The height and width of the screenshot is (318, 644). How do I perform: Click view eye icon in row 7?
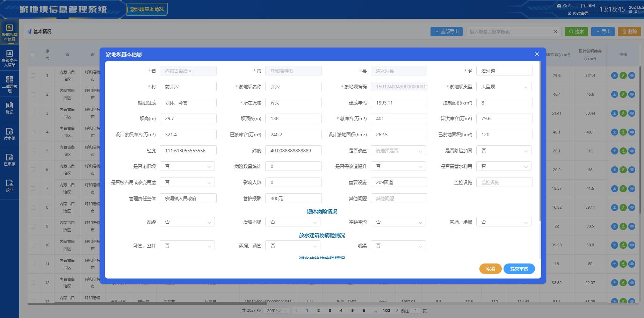point(632,189)
